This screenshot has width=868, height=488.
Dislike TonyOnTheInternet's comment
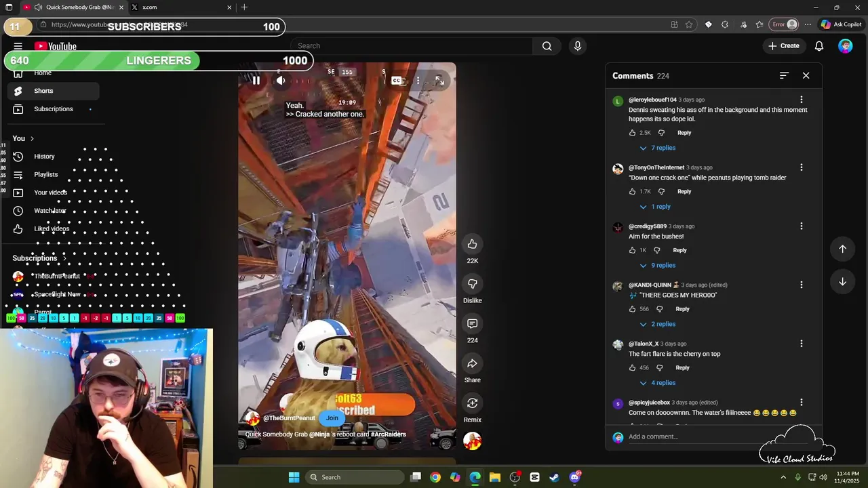pos(662,192)
